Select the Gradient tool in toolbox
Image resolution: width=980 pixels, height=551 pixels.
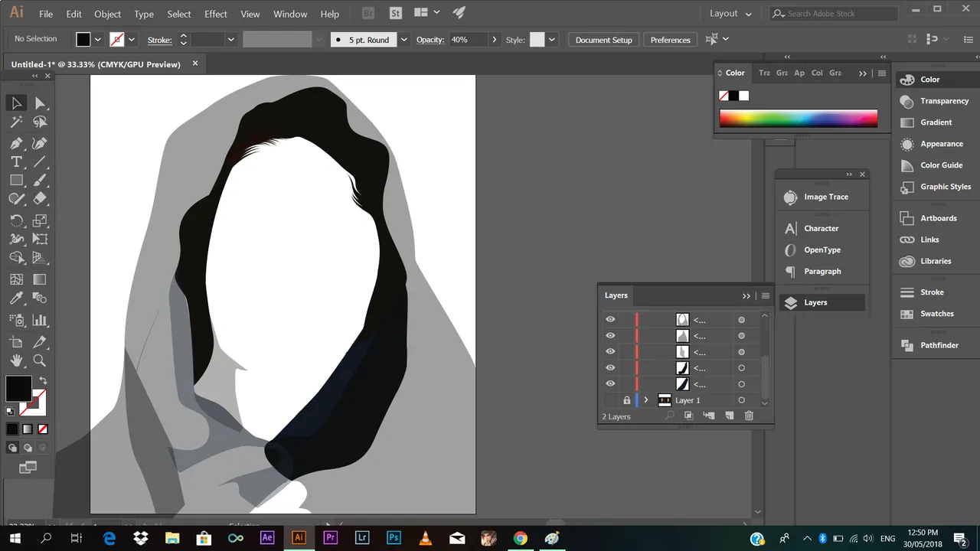pos(40,279)
